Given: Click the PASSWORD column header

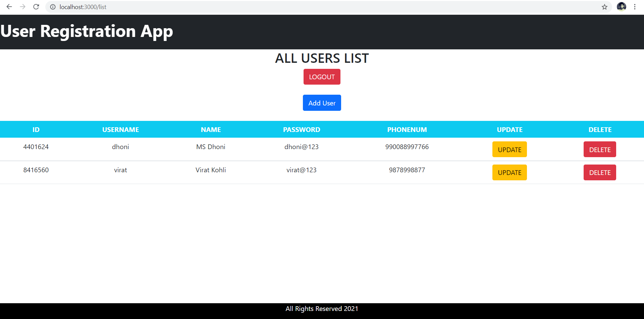Looking at the screenshot, I should pos(302,130).
